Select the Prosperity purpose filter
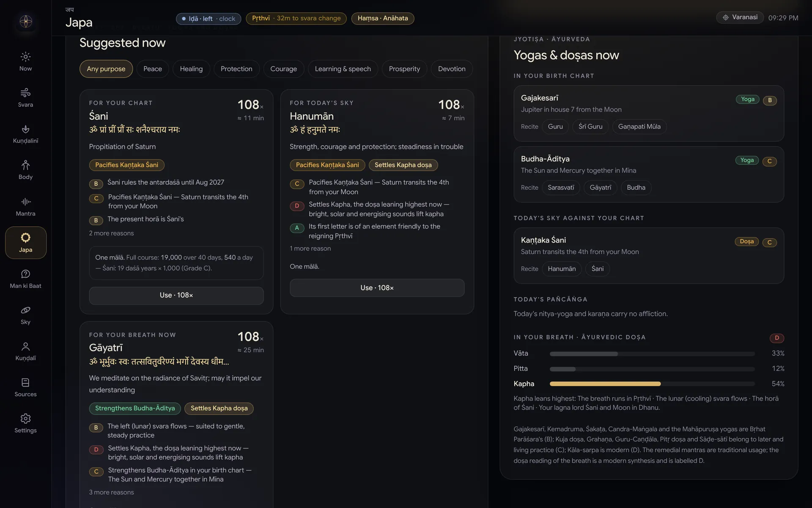812x508 pixels. point(404,69)
